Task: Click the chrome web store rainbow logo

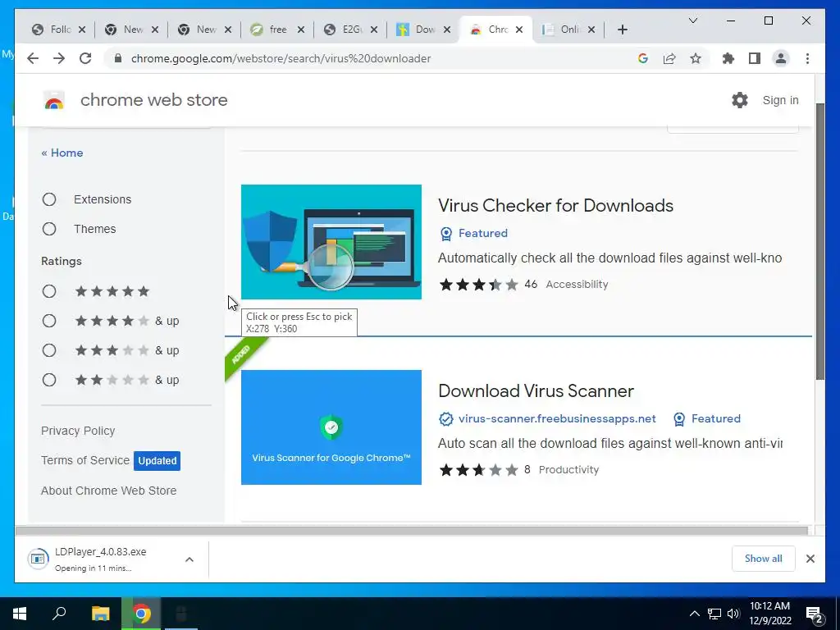Action: (x=54, y=100)
